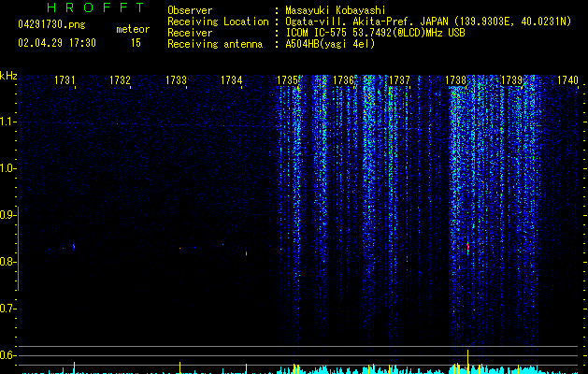Click the 1732 time marker

(120, 79)
